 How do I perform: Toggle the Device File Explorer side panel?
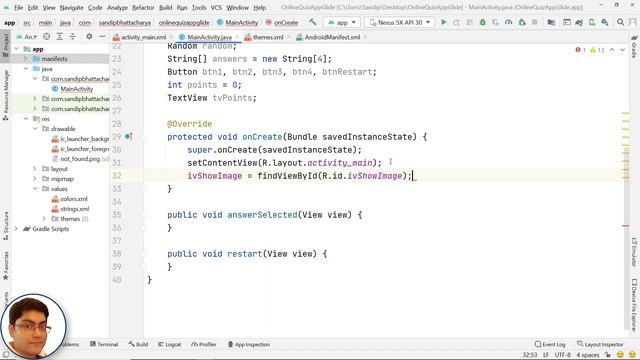[x=634, y=304]
